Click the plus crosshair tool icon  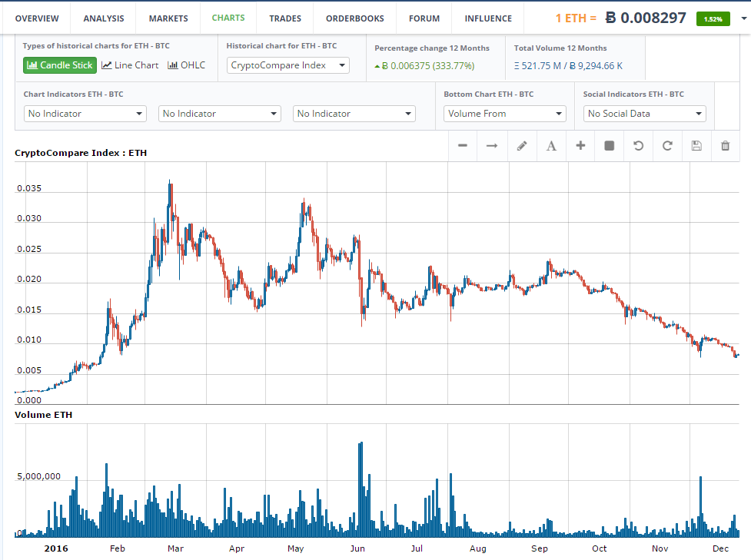click(580, 146)
